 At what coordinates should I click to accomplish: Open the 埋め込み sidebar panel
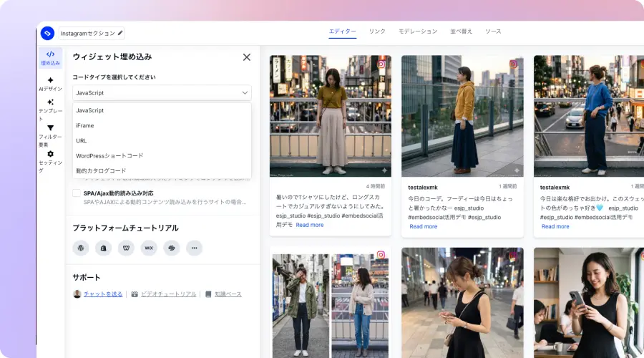pos(51,58)
